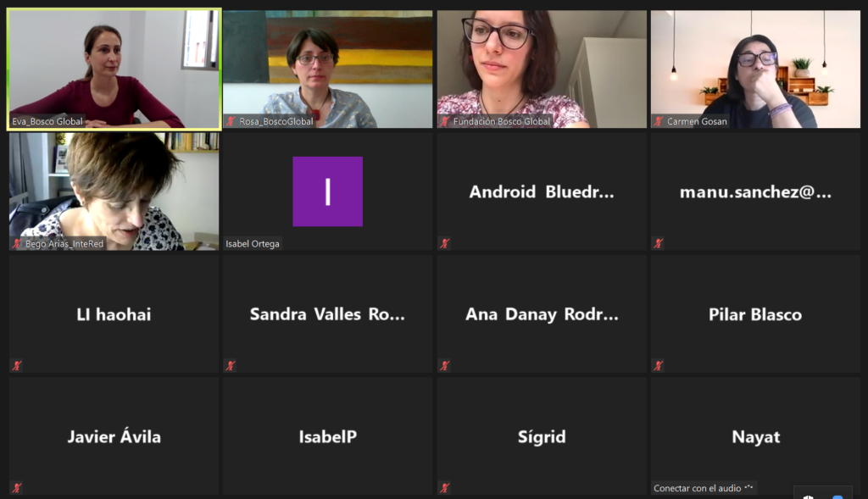
Task: Click muted mic icon on Sígrid tile
Action: click(x=444, y=488)
